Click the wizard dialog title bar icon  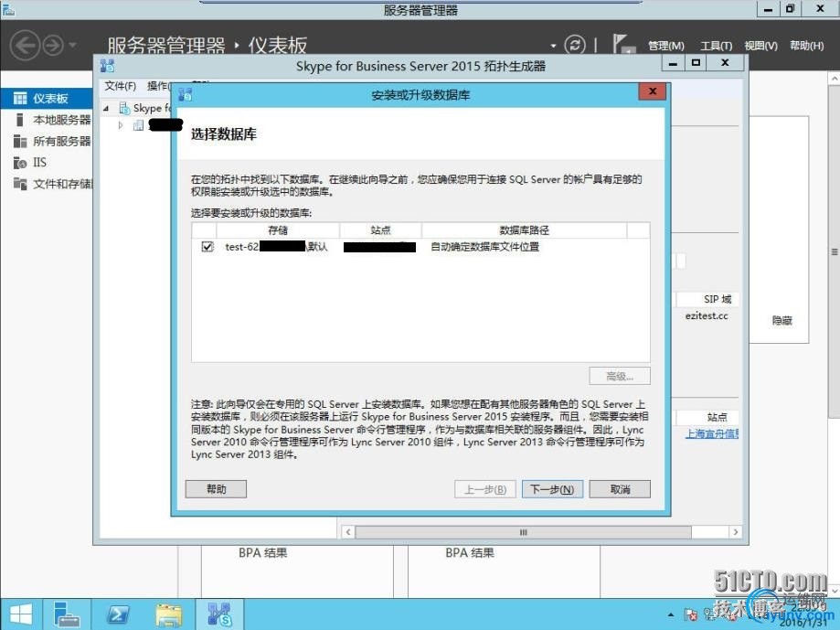click(186, 95)
